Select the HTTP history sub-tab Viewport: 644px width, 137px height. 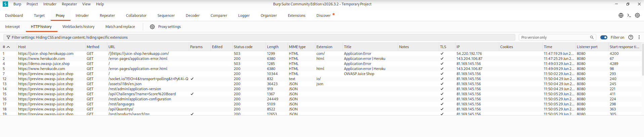pyautogui.click(x=41, y=27)
